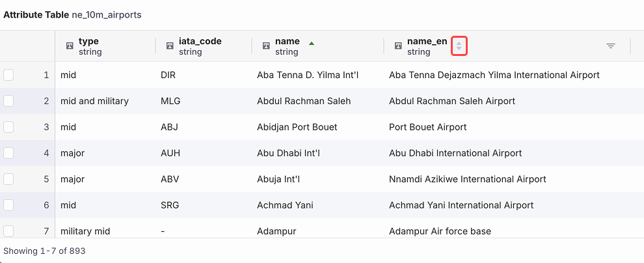Toggle the green ascending sort arrow on name
The width and height of the screenshot is (644, 263).
pyautogui.click(x=312, y=43)
